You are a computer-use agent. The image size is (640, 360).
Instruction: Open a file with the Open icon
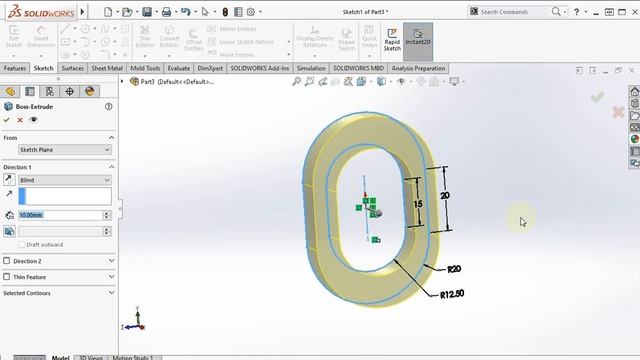point(127,12)
